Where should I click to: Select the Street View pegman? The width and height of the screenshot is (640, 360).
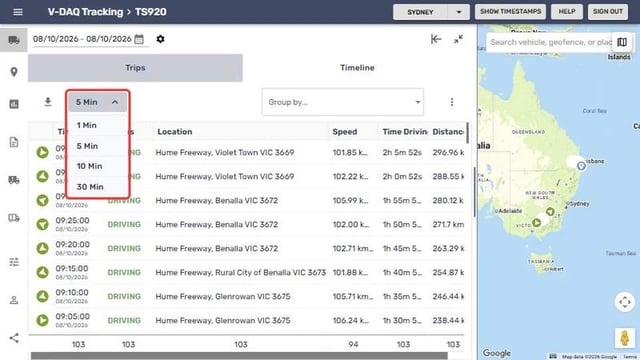(x=624, y=338)
